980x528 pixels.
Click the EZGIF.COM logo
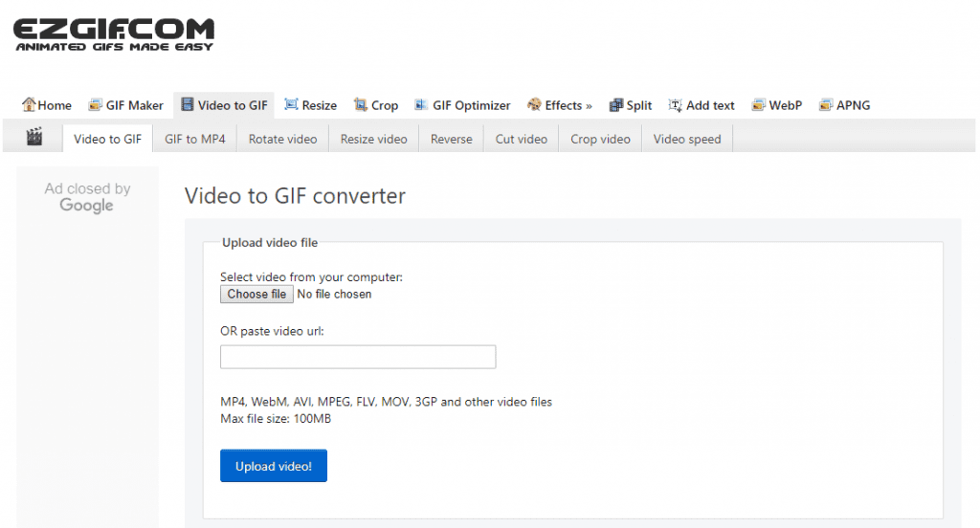[113, 33]
